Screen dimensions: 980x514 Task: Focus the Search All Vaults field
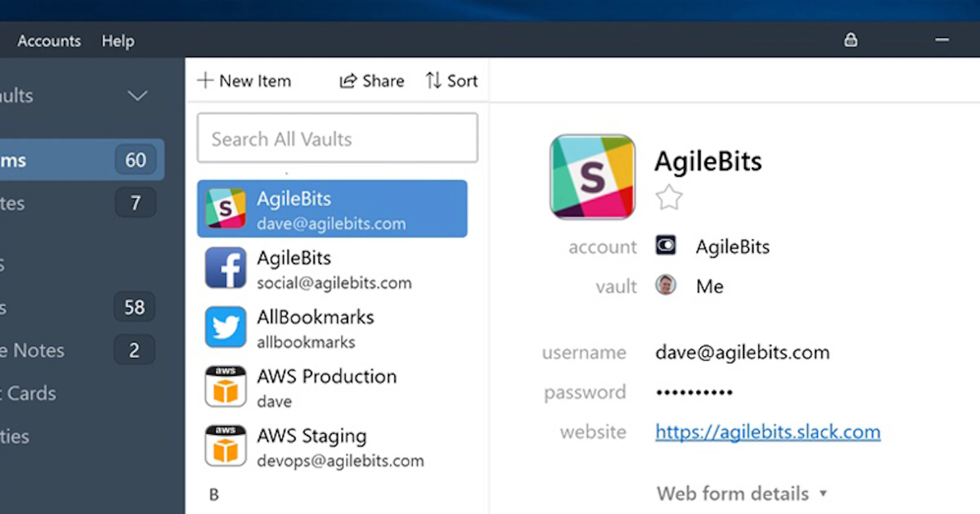(x=337, y=138)
